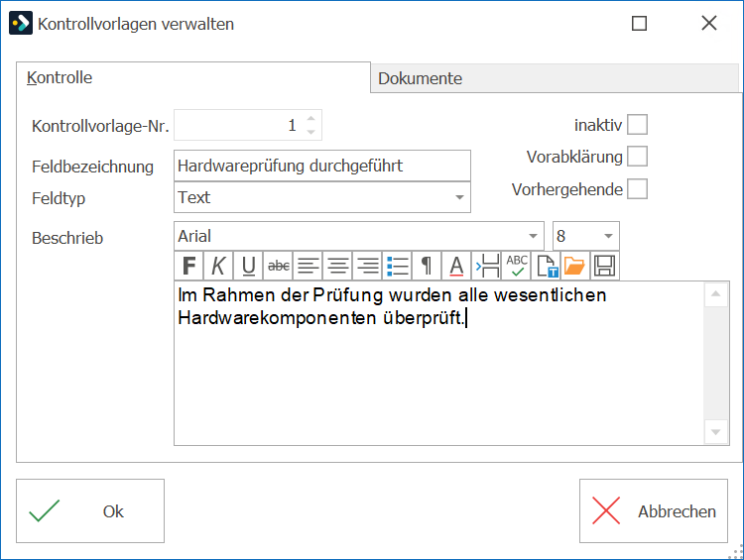Click in the Beschrieb text area
Viewport: 744px width, 560px height.
[x=438, y=363]
